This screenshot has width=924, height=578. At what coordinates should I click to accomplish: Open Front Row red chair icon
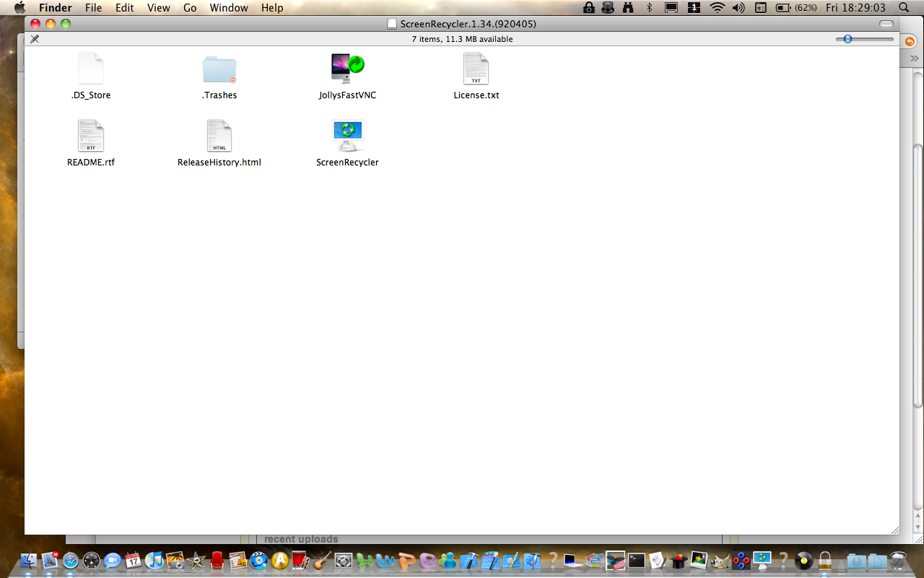coord(217,560)
